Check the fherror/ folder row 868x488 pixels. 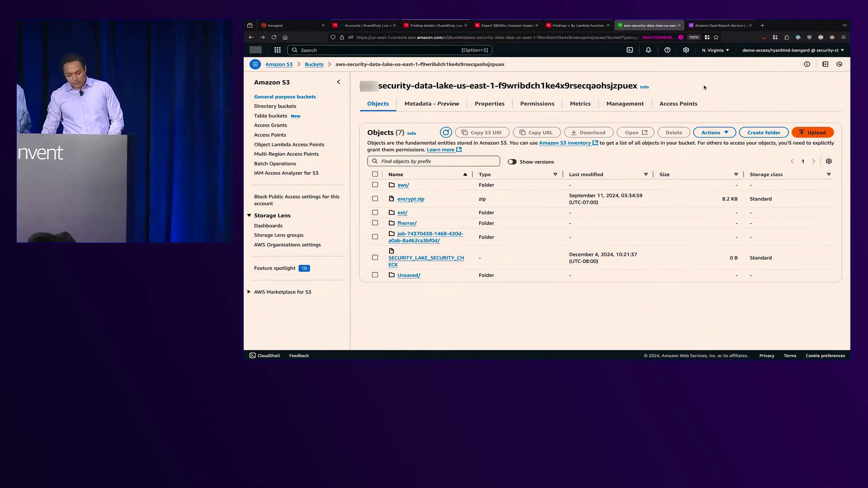click(x=375, y=223)
